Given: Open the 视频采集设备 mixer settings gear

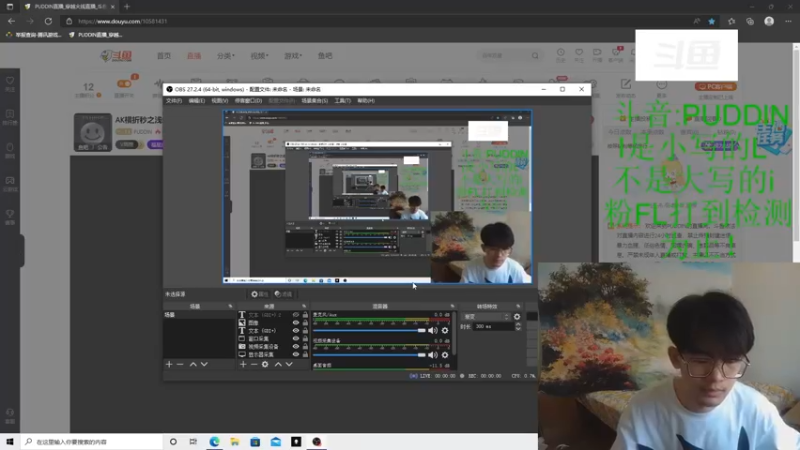Looking at the screenshot, I should pos(445,355).
